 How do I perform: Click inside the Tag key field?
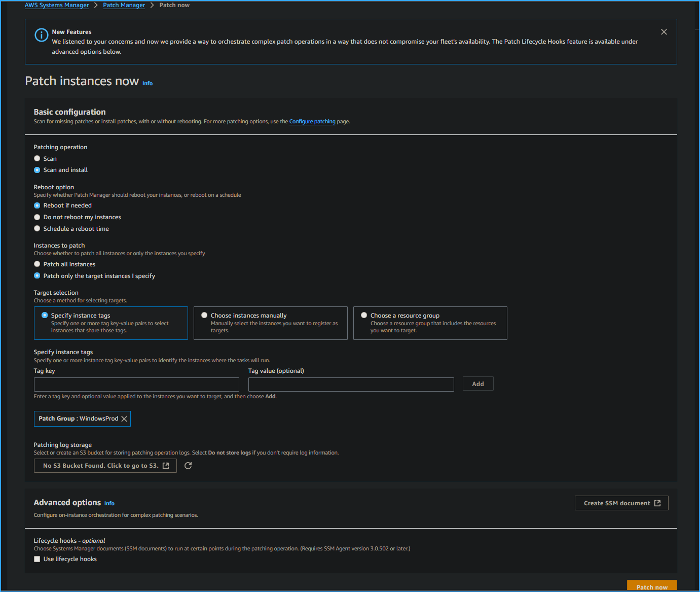[136, 385]
